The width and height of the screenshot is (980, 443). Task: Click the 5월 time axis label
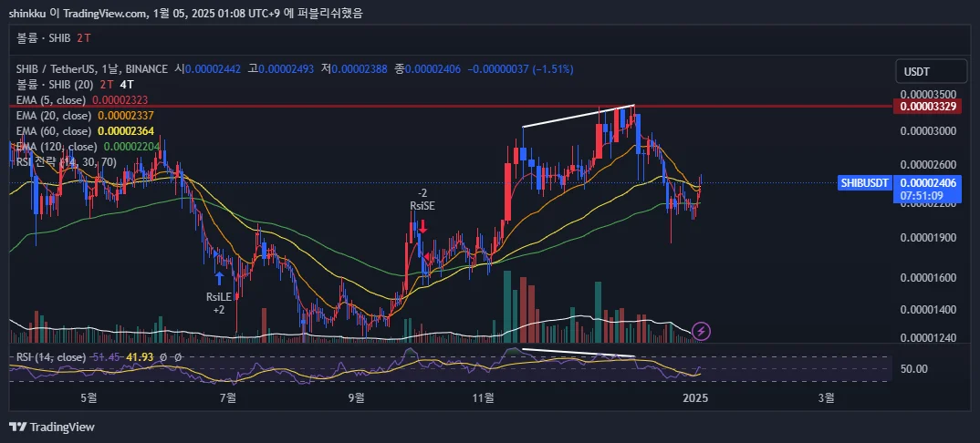89,397
